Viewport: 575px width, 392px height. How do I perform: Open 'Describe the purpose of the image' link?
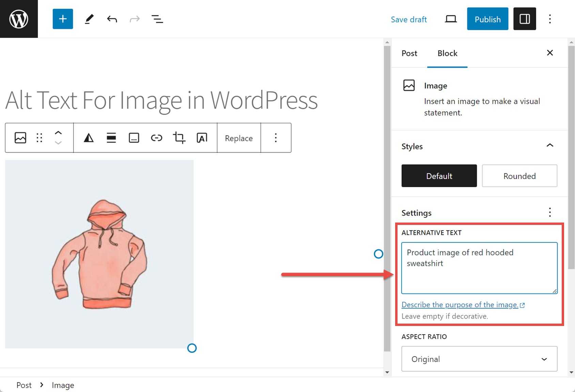pyautogui.click(x=463, y=305)
